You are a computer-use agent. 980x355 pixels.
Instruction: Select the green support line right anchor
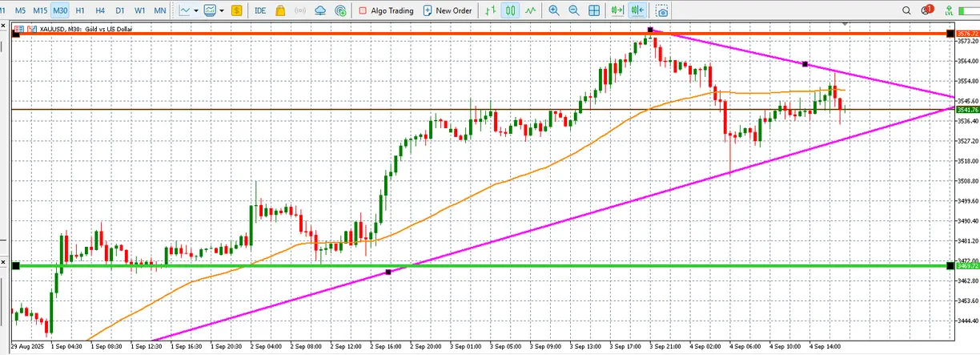[x=950, y=265]
